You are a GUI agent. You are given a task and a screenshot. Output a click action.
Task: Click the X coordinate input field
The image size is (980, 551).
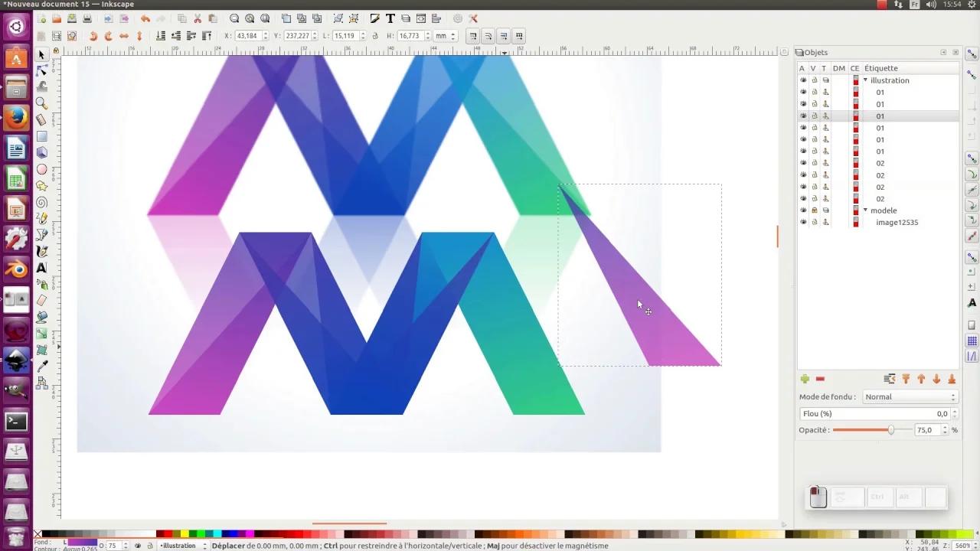(249, 35)
